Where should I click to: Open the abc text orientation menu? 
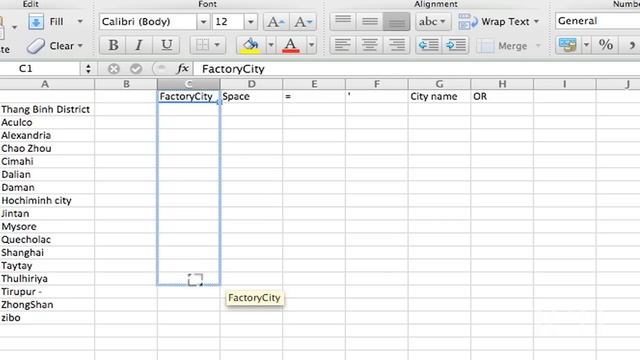click(432, 22)
